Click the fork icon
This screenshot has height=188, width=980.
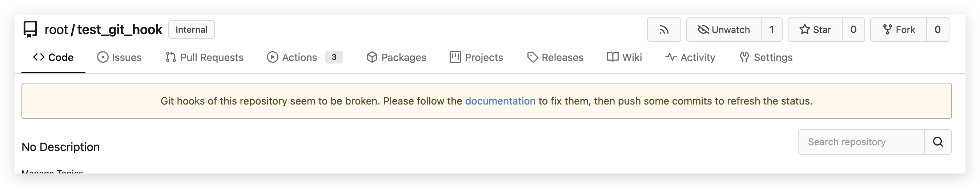pyautogui.click(x=888, y=30)
